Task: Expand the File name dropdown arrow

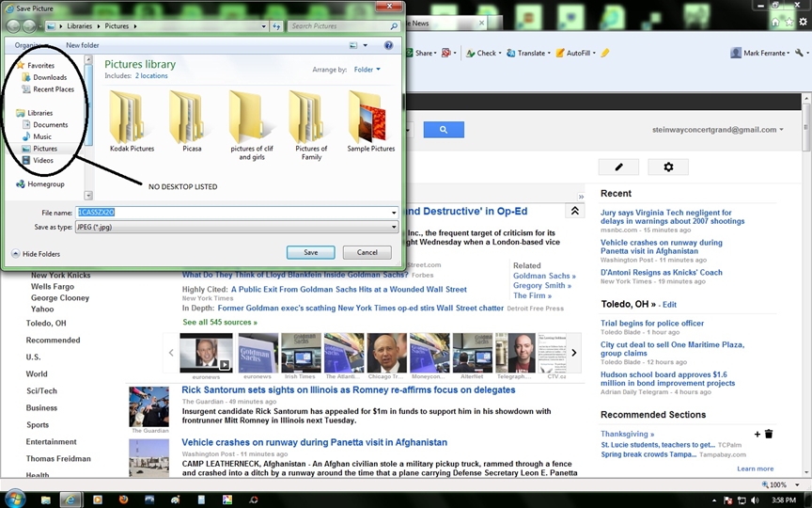Action: click(394, 213)
